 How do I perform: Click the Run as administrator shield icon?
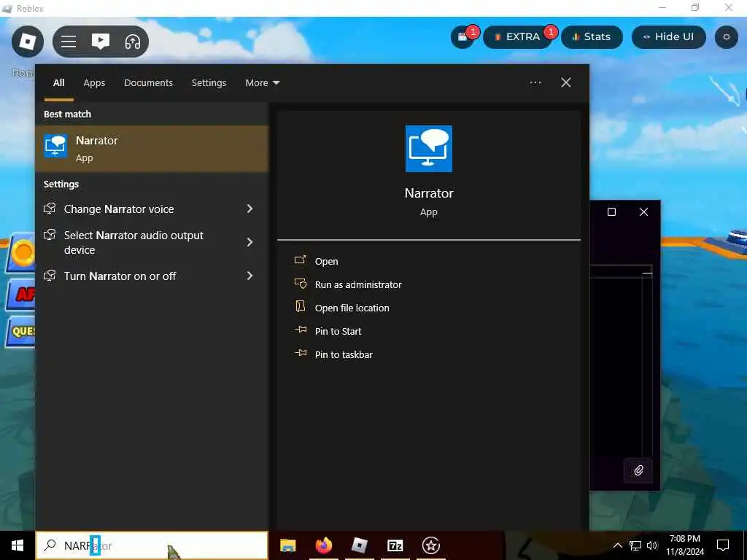(301, 284)
